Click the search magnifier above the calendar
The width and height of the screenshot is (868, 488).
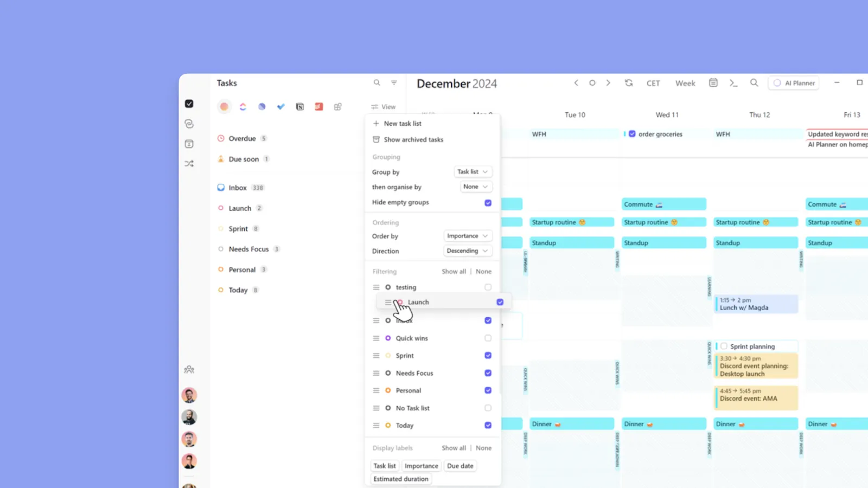(x=754, y=82)
